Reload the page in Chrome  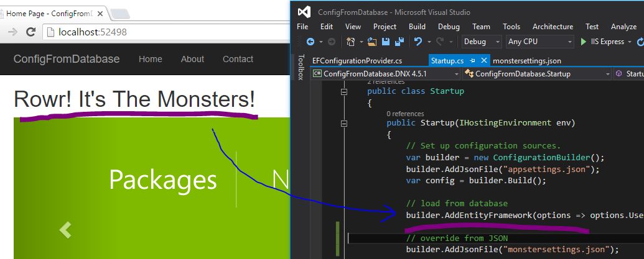point(30,32)
